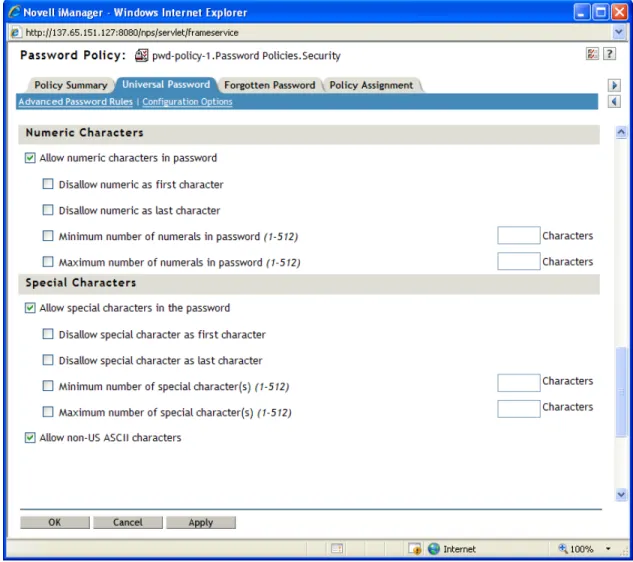The image size is (633, 562).
Task: Enable Disallow numeric as last character
Action: (48, 210)
